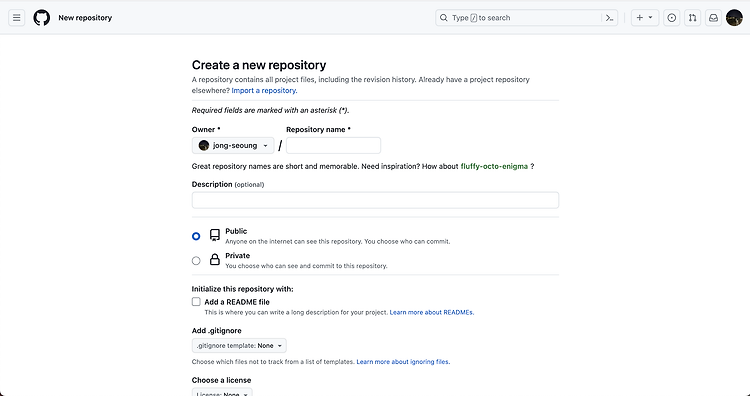Use the fluffy-octo-enigma name suggestion
This screenshot has height=396, width=750.
pos(494,166)
